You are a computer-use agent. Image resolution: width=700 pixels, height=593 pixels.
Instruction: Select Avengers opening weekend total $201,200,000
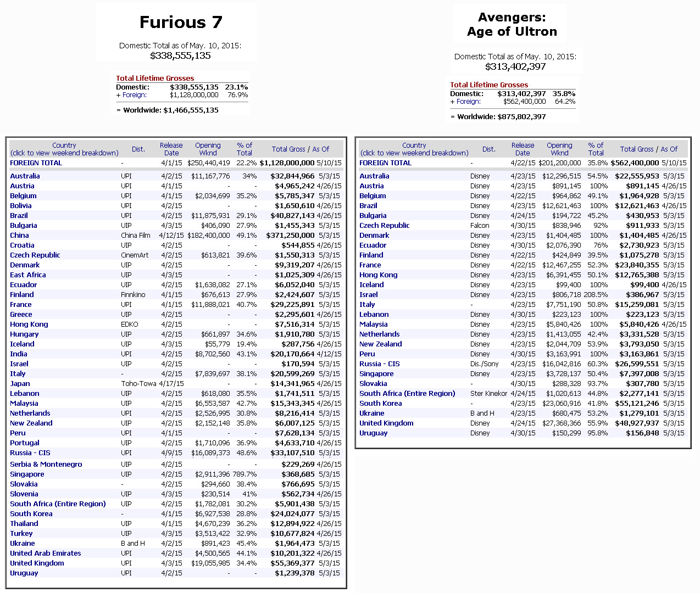click(560, 163)
